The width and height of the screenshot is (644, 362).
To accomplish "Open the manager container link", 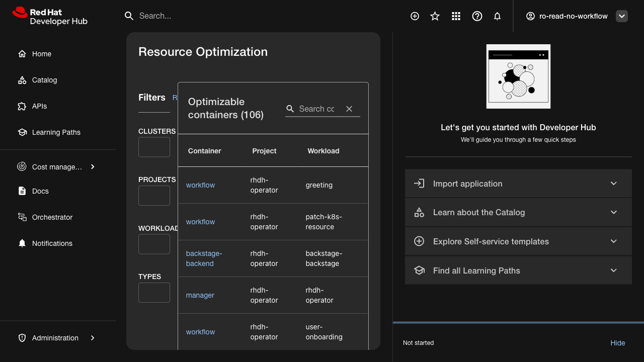I will [200, 295].
